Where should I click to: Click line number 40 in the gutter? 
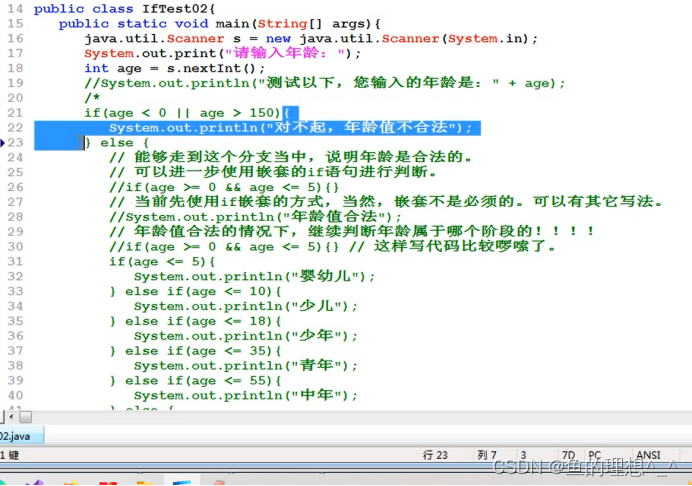[15, 396]
